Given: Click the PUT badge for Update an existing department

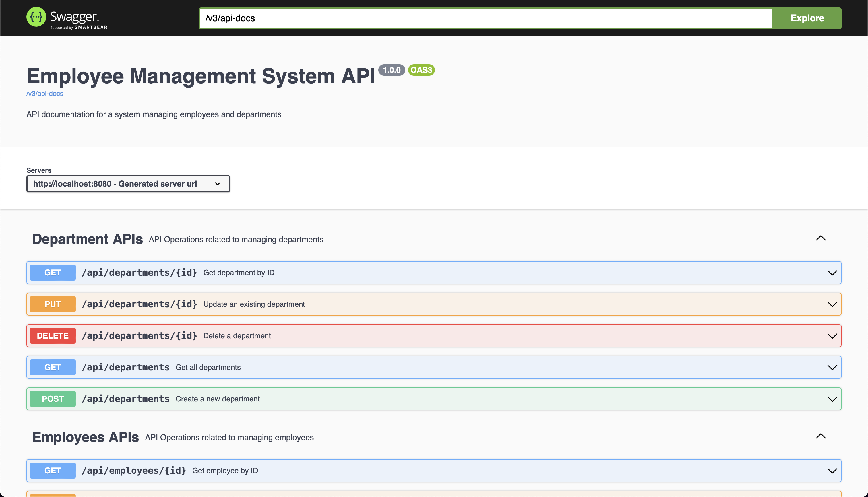Looking at the screenshot, I should 53,304.
